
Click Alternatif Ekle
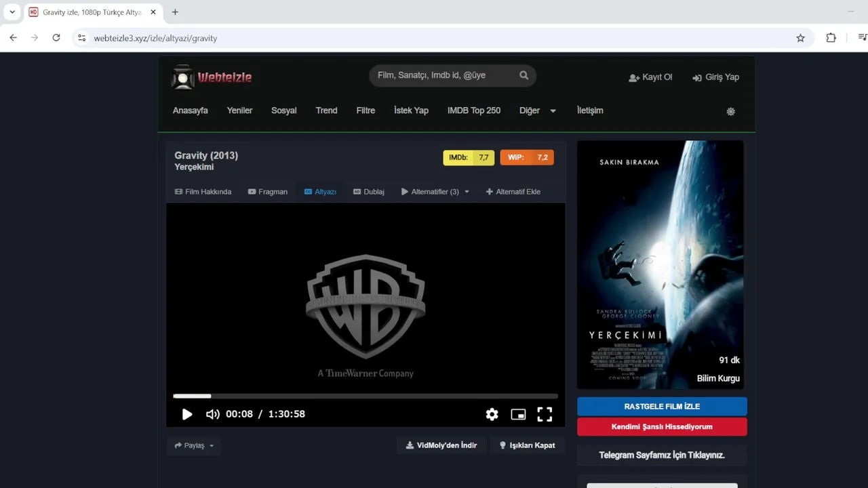pyautogui.click(x=513, y=192)
